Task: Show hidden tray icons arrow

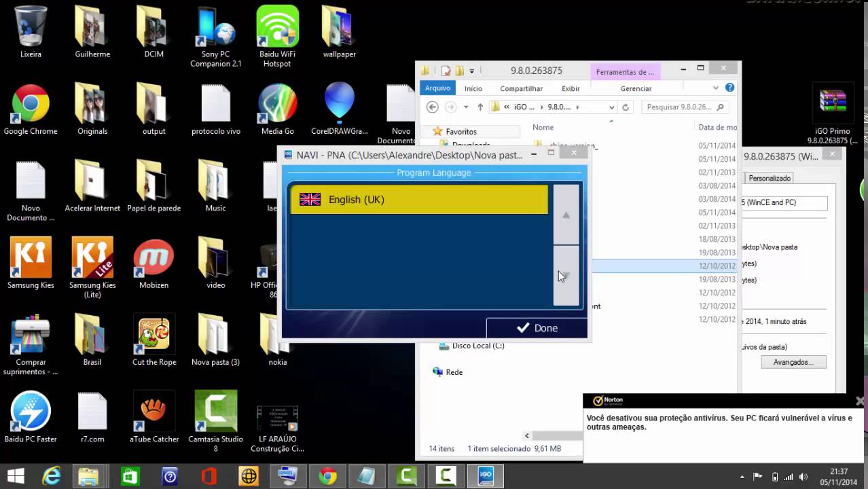Action: pyautogui.click(x=742, y=477)
